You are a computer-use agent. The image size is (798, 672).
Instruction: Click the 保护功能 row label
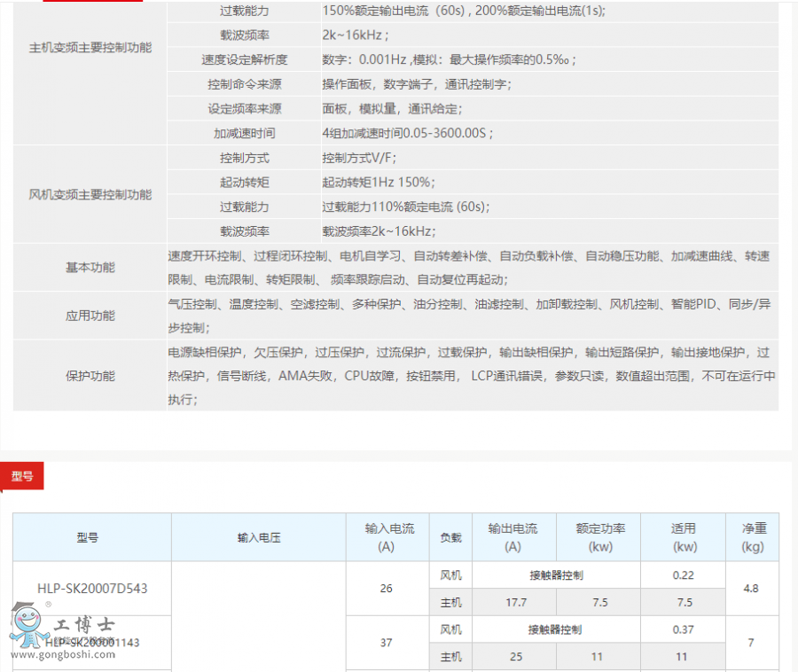coord(90,376)
